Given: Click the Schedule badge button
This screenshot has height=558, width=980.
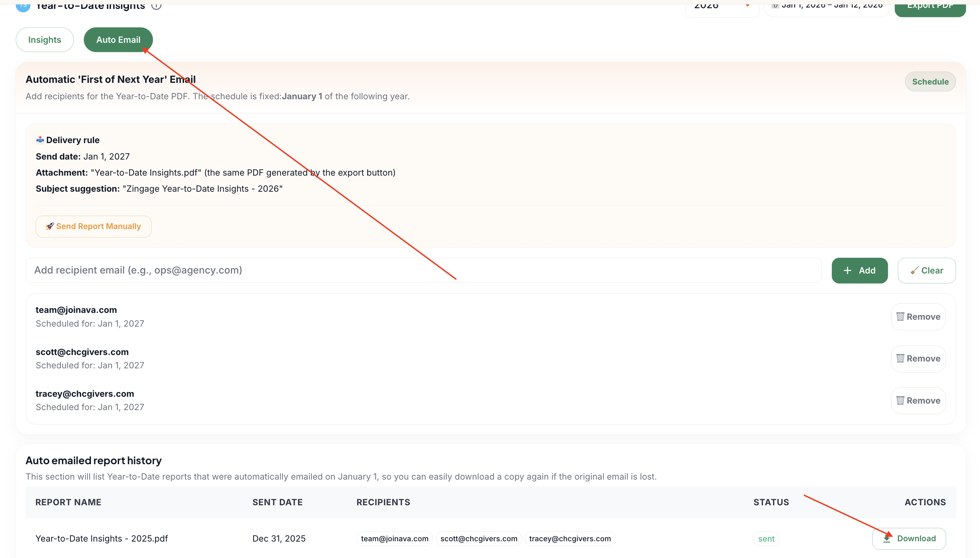Looking at the screenshot, I should pos(930,81).
